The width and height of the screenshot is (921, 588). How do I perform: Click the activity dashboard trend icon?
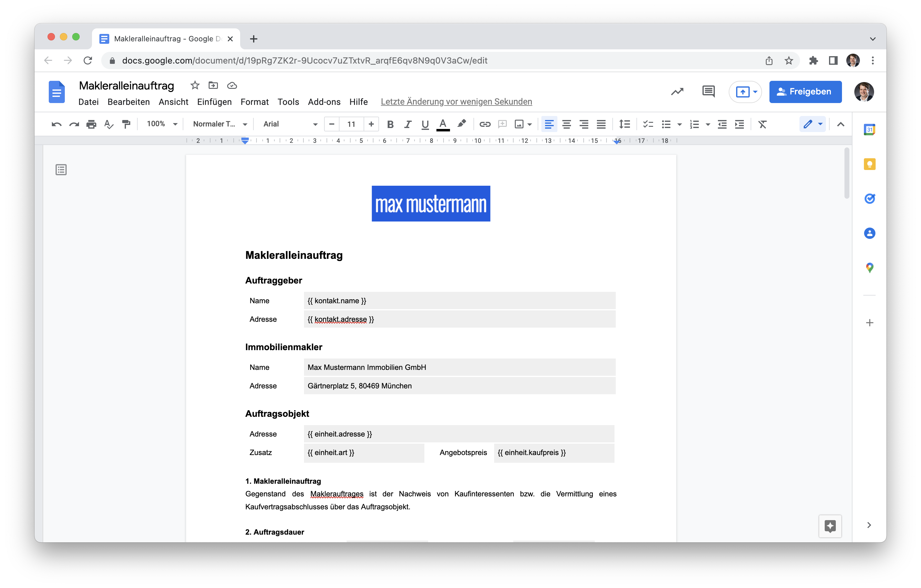677,91
